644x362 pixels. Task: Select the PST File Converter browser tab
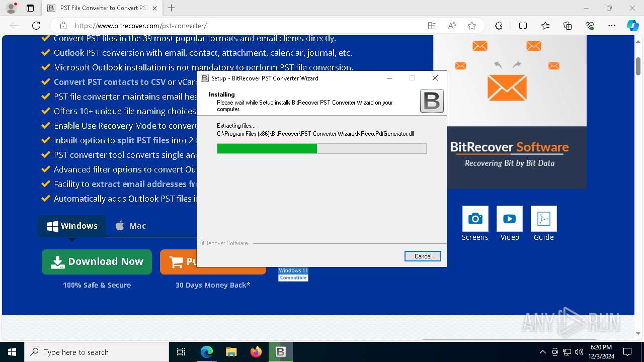(102, 8)
